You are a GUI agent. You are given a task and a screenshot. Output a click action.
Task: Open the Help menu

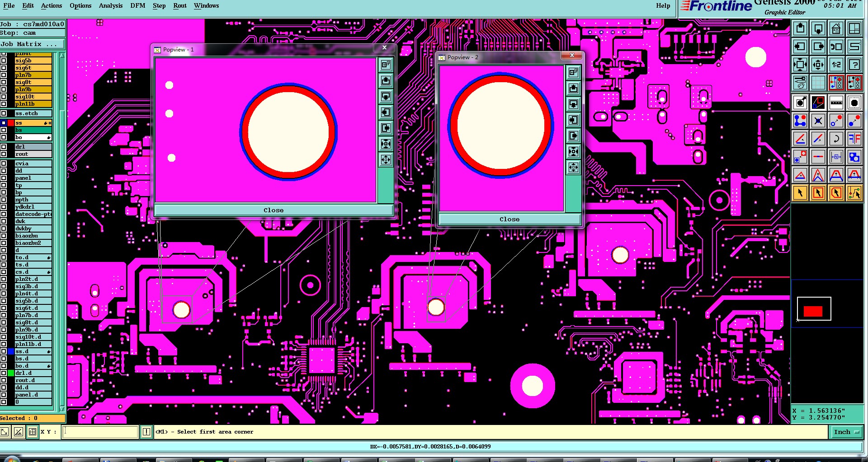point(663,5)
